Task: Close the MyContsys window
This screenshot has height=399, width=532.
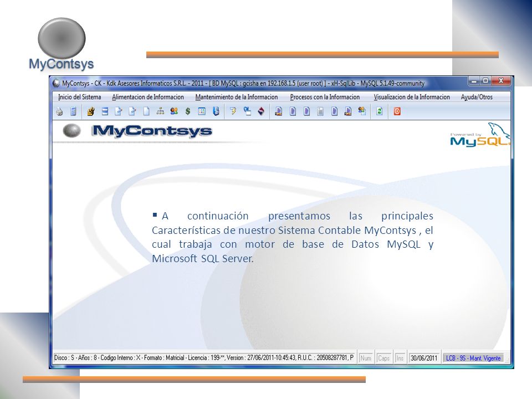Action: coord(501,81)
